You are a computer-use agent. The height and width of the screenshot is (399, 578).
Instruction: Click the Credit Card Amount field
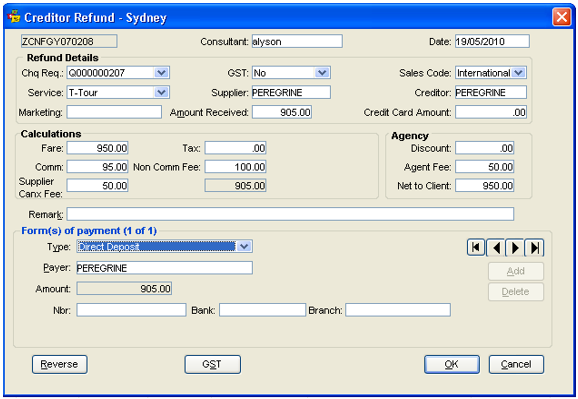[x=491, y=112]
